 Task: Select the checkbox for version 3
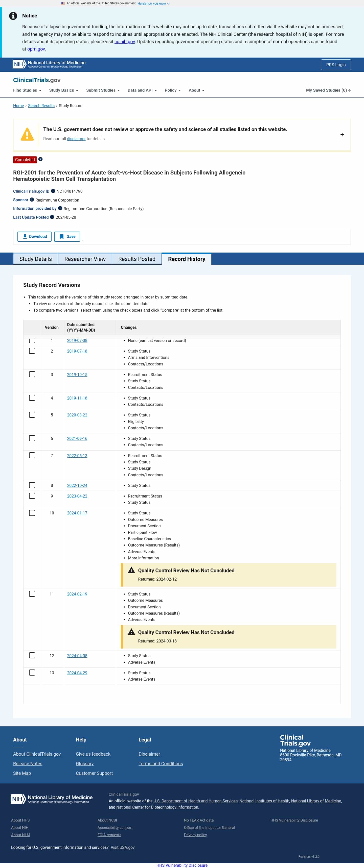pyautogui.click(x=32, y=375)
